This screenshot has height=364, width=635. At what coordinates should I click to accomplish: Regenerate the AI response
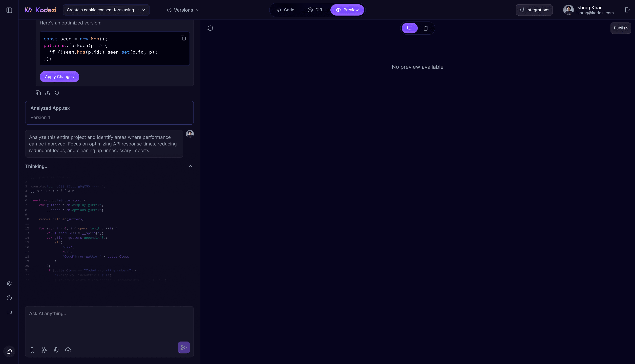(57, 93)
